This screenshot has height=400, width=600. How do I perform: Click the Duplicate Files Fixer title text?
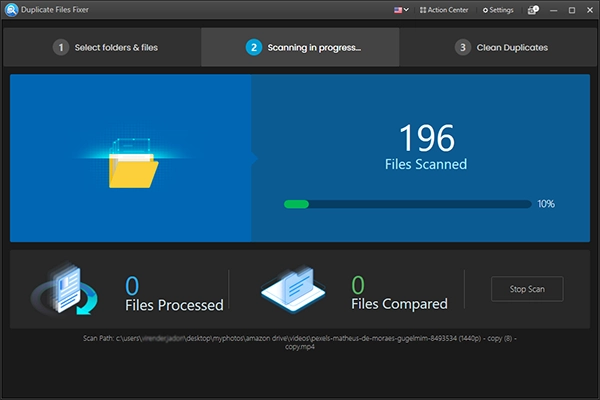[x=55, y=10]
